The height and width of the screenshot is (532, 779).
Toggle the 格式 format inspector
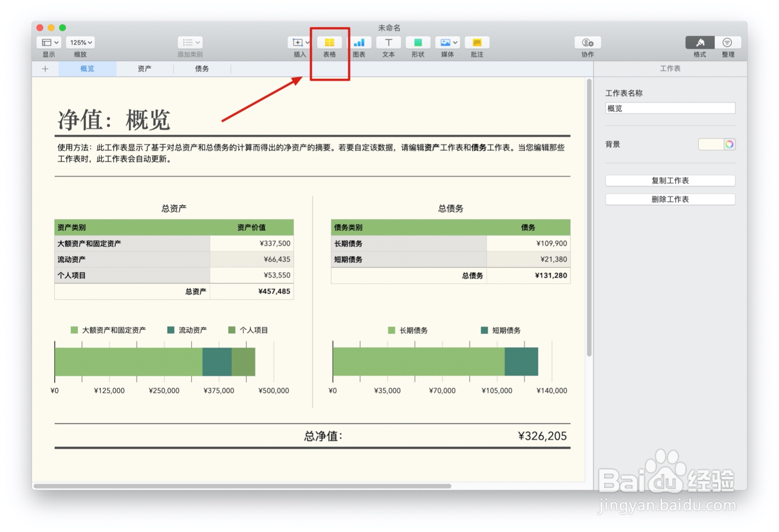click(x=700, y=43)
